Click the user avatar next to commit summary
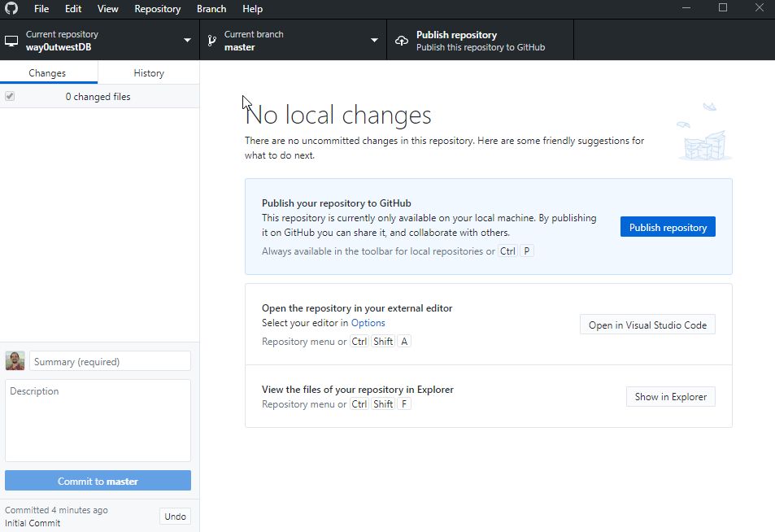The height and width of the screenshot is (532, 775). click(x=14, y=360)
